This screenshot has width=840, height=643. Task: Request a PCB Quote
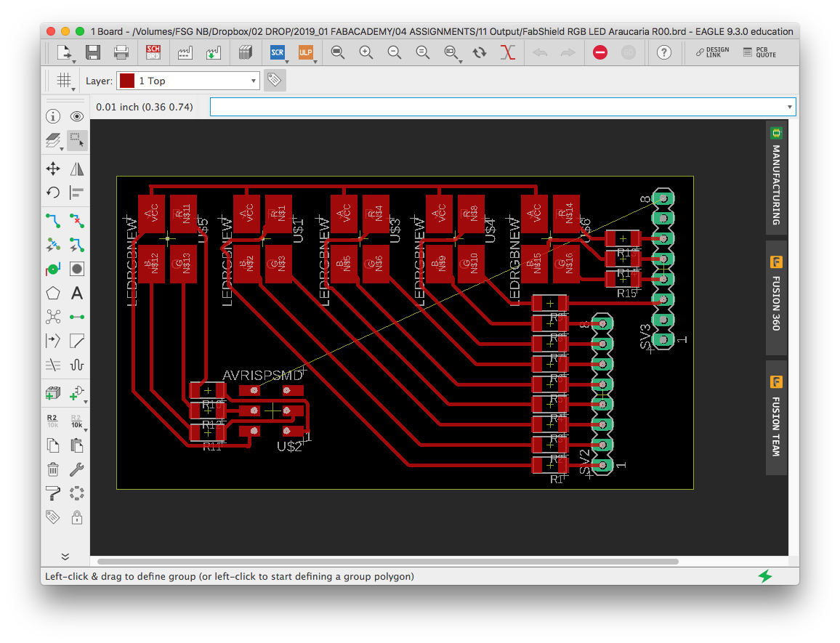pyautogui.click(x=759, y=52)
